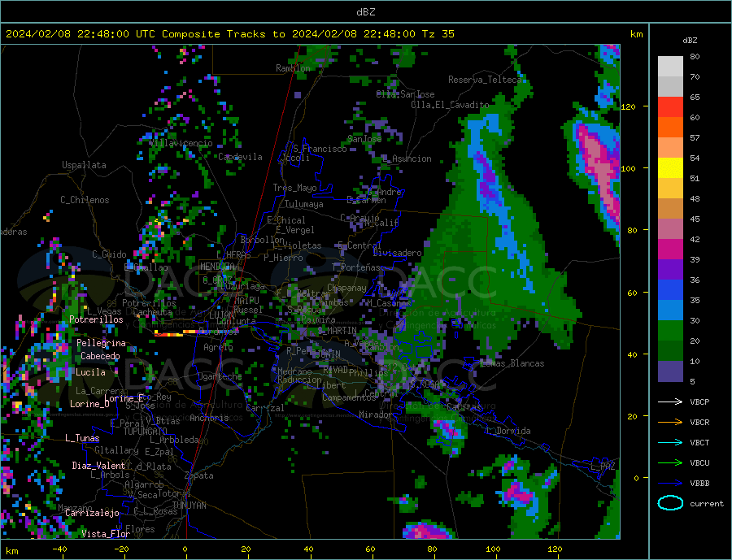Select the Pellegrina map label

102,343
